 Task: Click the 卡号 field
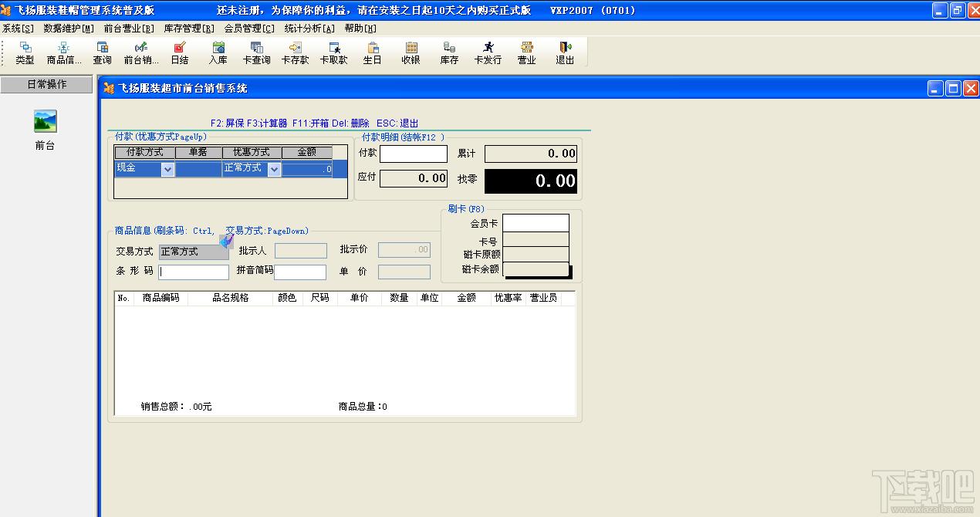point(536,240)
